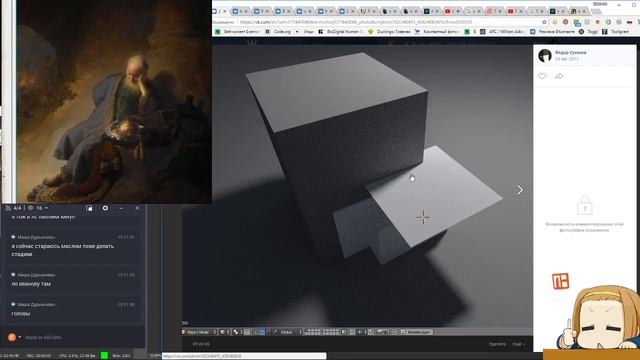Open Toggl bookmark
Image resolution: width=640 pixels, height=360 pixels.
(x=589, y=31)
